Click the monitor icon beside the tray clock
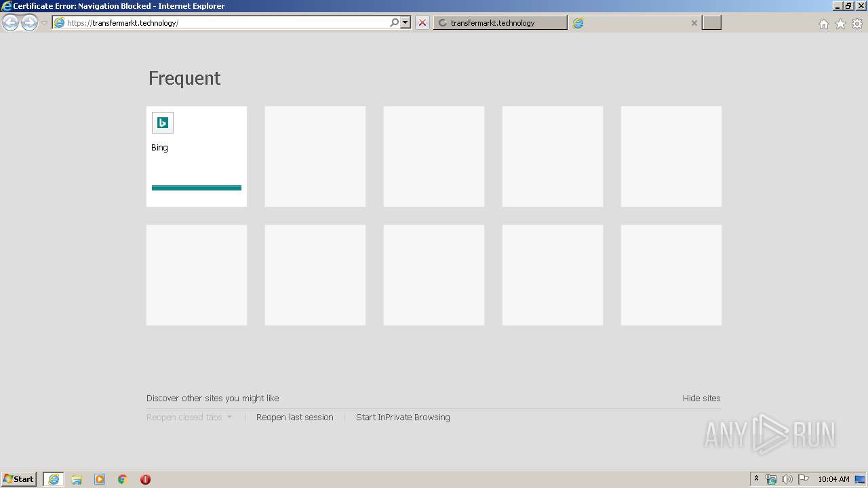Screen dimensions: 868x488 pyautogui.click(x=860, y=479)
